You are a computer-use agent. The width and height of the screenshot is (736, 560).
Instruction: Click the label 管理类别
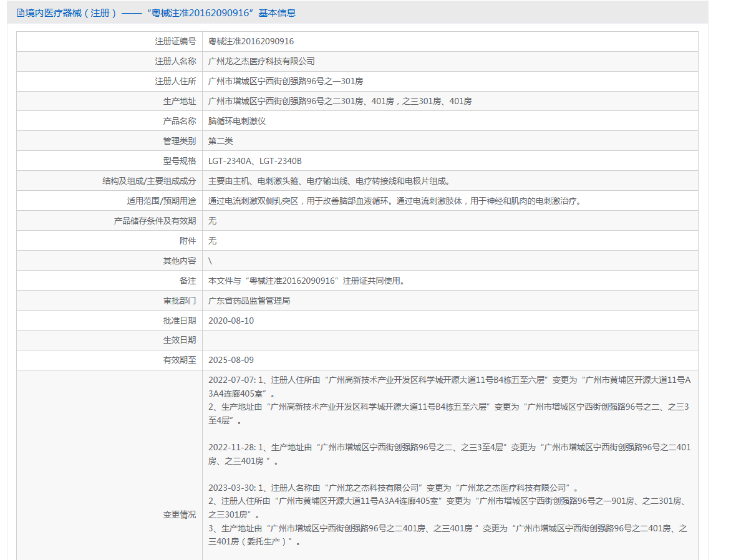[179, 142]
